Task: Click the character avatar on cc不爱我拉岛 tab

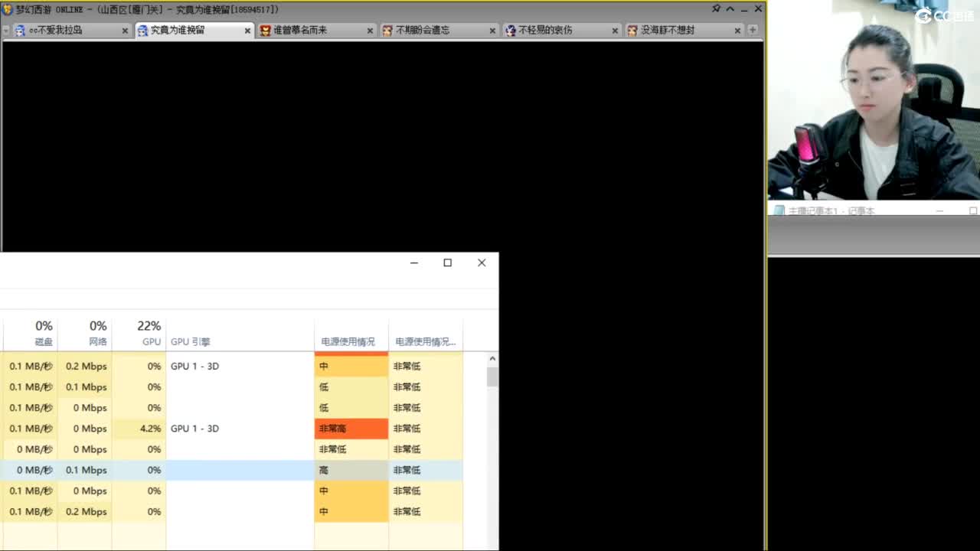Action: [20, 31]
